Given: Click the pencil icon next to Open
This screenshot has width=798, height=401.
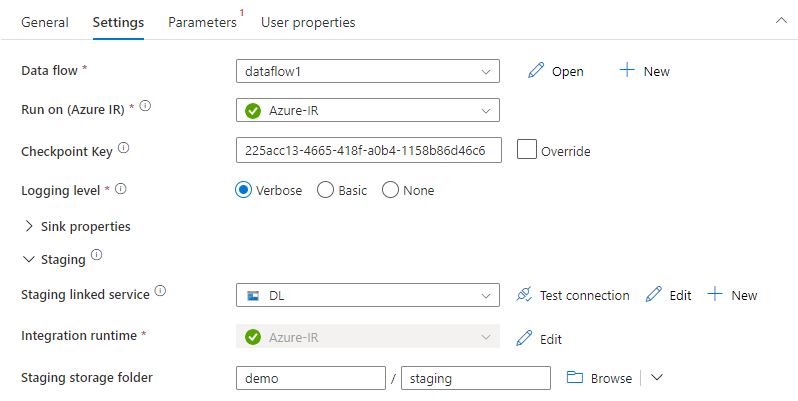Looking at the screenshot, I should [x=536, y=71].
